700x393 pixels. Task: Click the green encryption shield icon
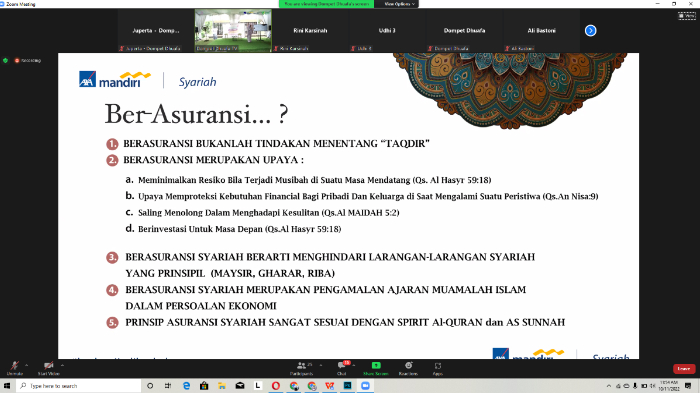pyautogui.click(x=5, y=60)
